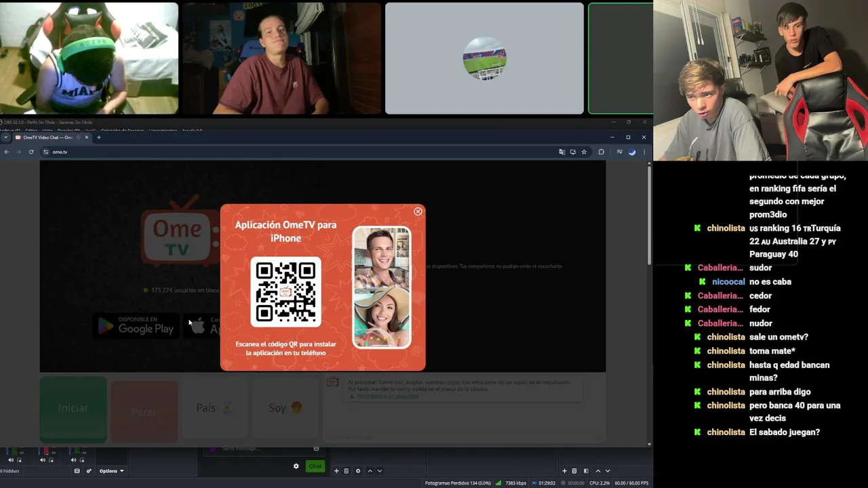Open the Chrome tab search dropdown
Viewport: 868px width, 488px height.
click(5, 138)
